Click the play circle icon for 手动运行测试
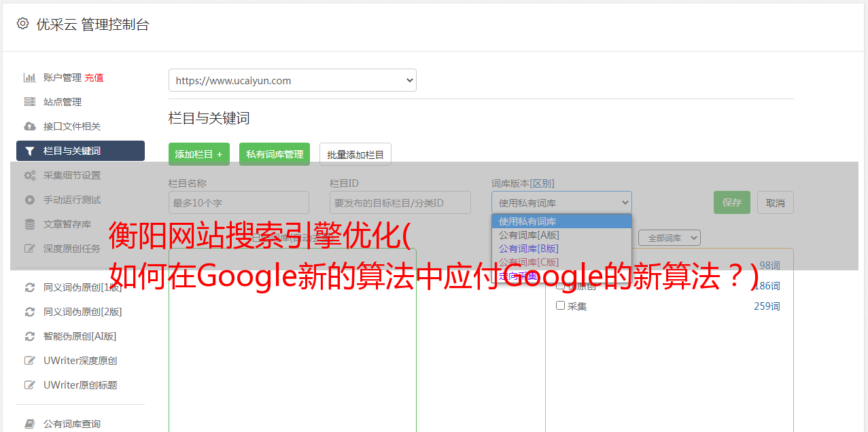 30,200
